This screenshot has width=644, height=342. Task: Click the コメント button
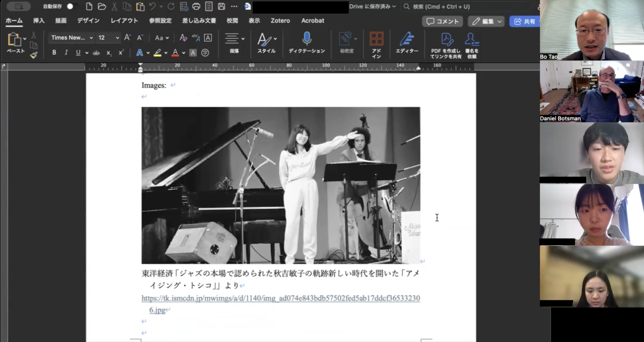coord(443,21)
